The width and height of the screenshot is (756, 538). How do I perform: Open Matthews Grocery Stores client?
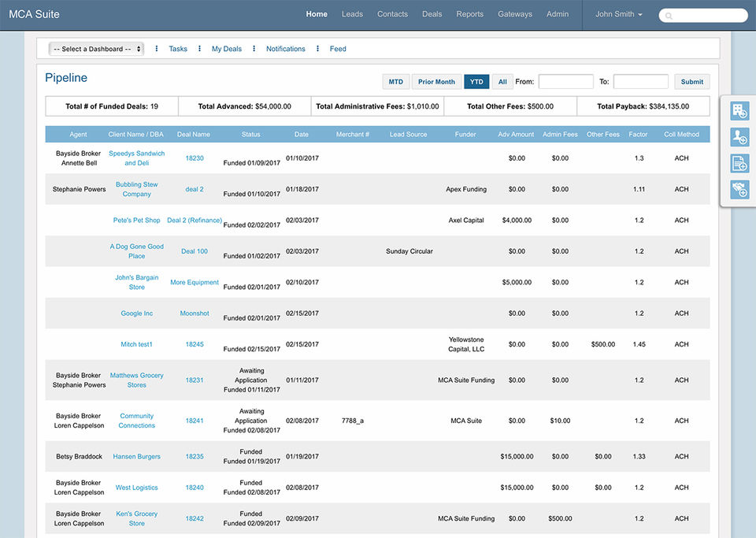pos(136,380)
